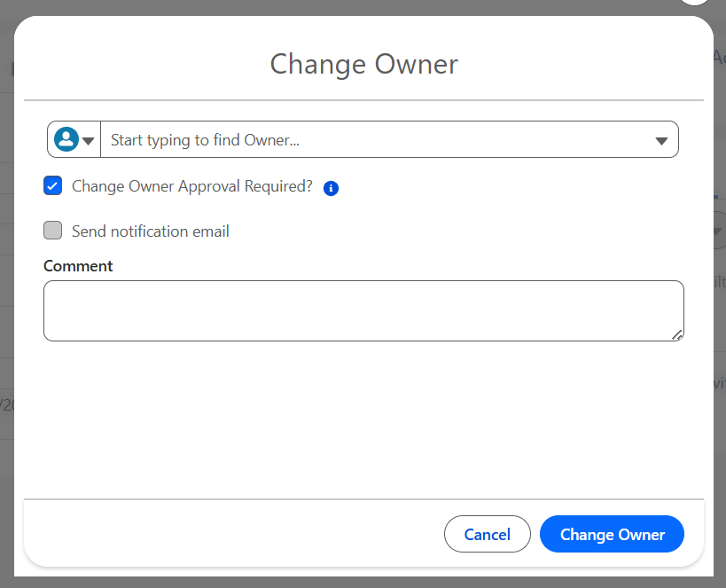Click the 'Change Owner Approval Required?' label text
Screen dimensions: 726x588
(191, 186)
